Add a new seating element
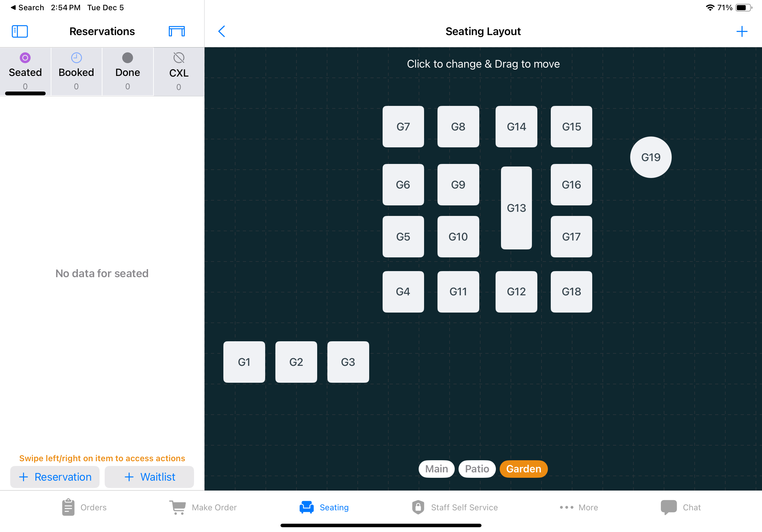The image size is (762, 532). tap(742, 31)
